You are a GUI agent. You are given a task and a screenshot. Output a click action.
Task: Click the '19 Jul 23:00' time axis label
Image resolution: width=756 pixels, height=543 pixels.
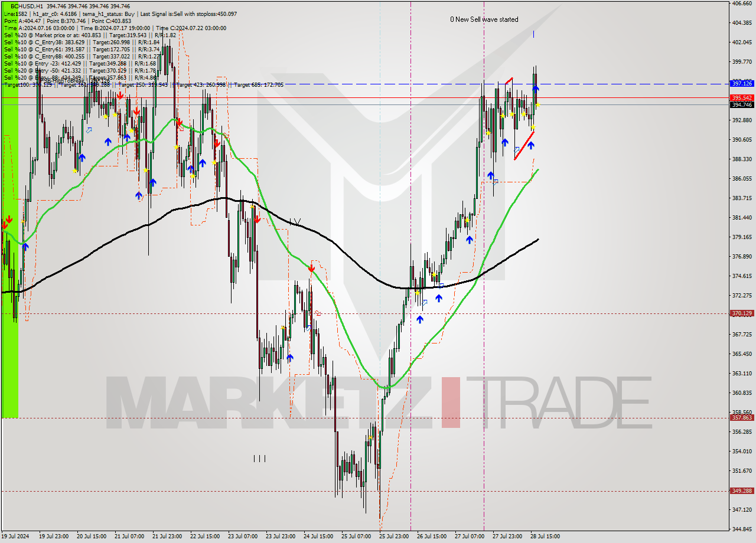pos(54,537)
